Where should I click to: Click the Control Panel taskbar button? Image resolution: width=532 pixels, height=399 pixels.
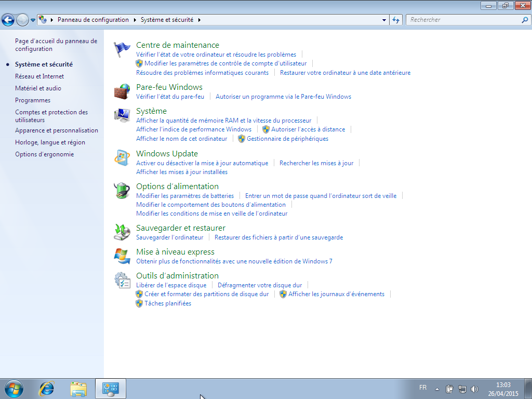pyautogui.click(x=111, y=389)
